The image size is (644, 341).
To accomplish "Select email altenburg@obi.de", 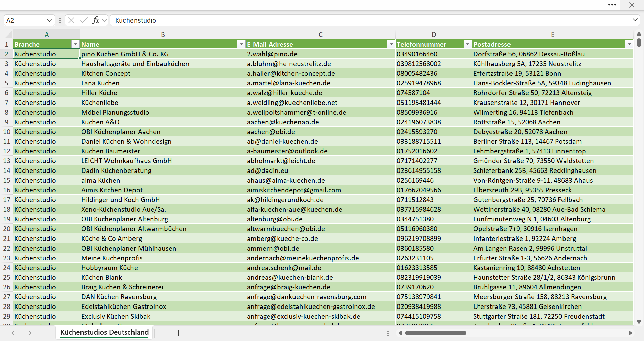I will pos(321,219).
